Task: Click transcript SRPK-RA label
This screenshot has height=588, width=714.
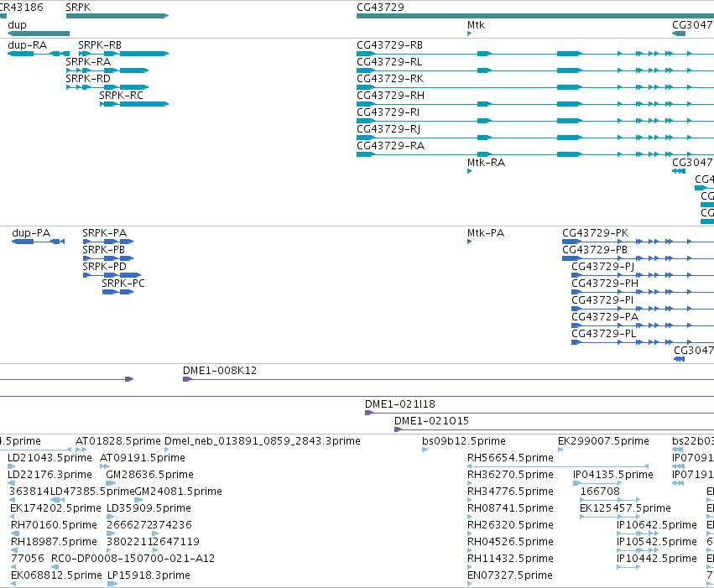Action: [88, 62]
